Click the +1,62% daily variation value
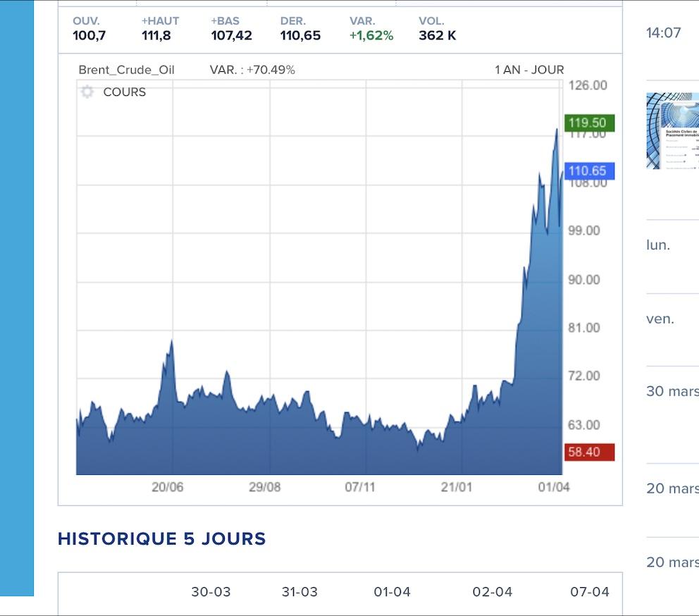The width and height of the screenshot is (699, 616). [371, 35]
